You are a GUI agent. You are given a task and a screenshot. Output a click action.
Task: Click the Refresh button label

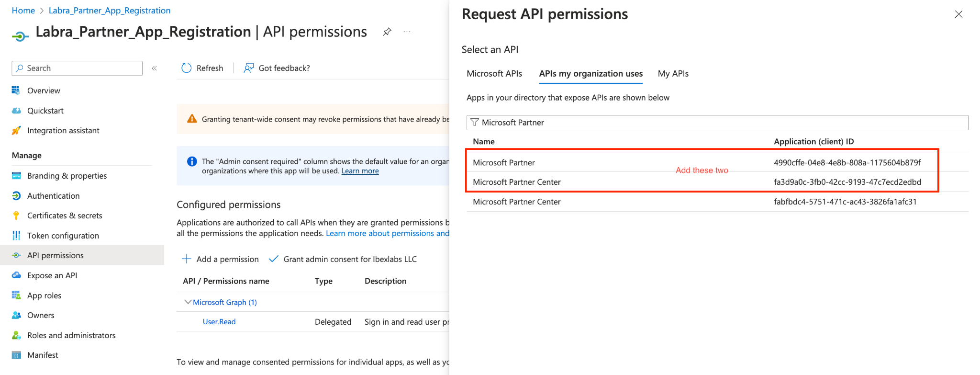click(x=210, y=68)
